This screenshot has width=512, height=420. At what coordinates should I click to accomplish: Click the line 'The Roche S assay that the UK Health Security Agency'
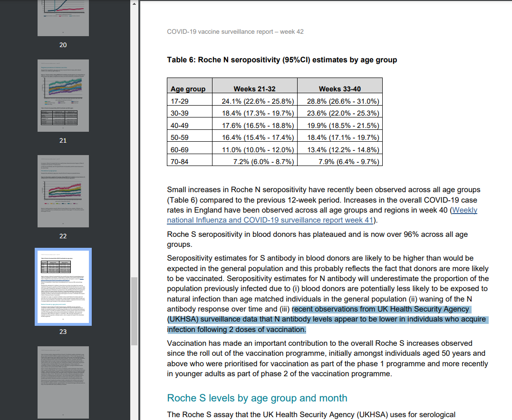coord(311,414)
